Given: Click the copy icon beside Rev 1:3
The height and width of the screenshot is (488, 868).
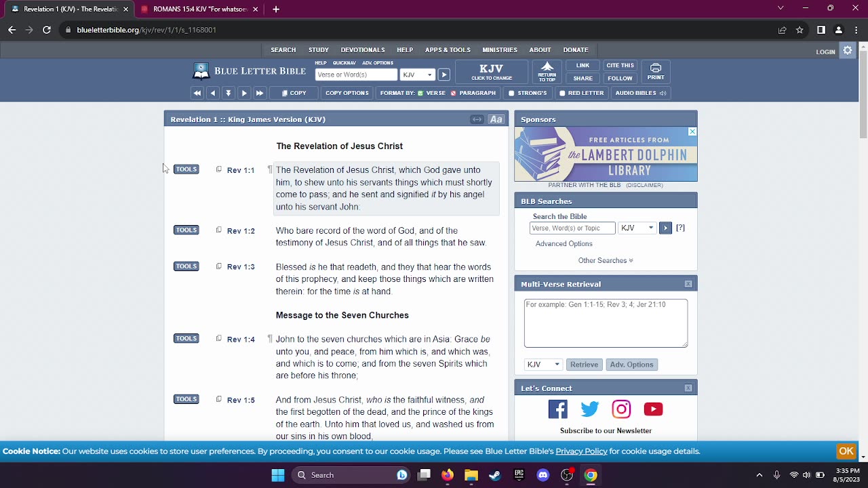Looking at the screenshot, I should coord(218,266).
